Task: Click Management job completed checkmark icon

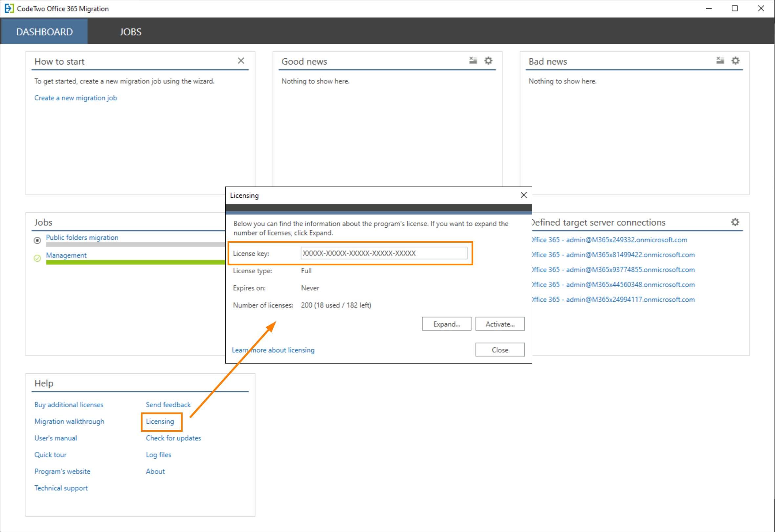Action: [37, 258]
